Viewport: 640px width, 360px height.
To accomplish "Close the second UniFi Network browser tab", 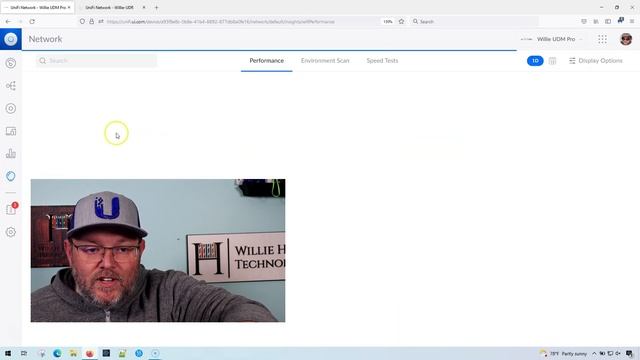I will [x=144, y=7].
